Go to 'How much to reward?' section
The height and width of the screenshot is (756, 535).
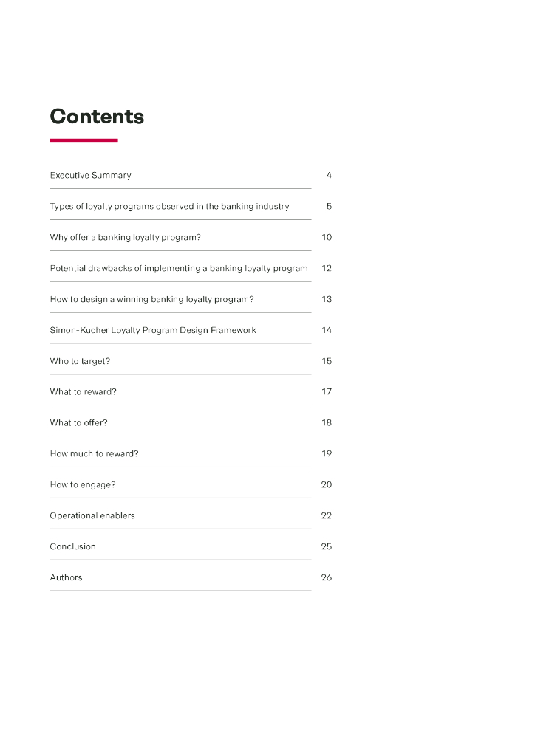(x=94, y=454)
